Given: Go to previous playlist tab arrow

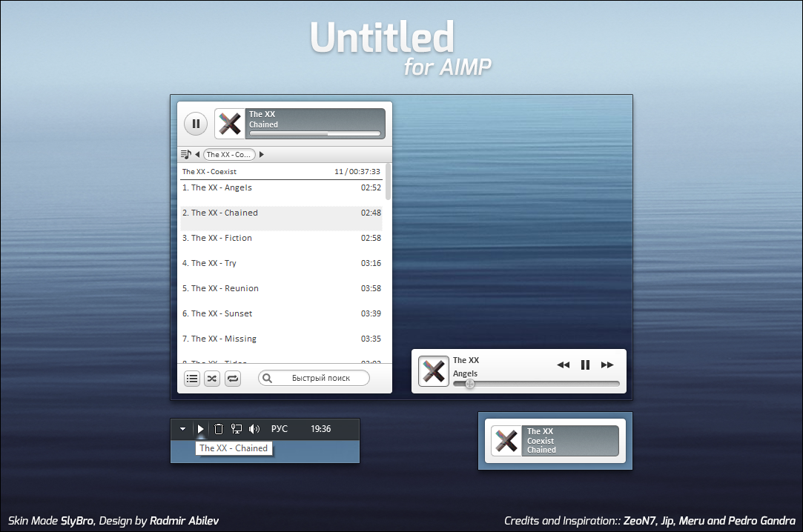Looking at the screenshot, I should 197,154.
